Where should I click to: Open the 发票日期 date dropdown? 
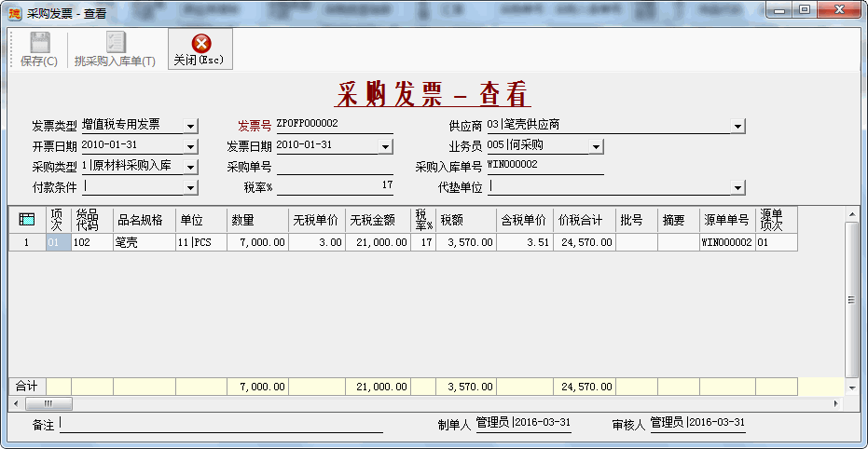(385, 146)
